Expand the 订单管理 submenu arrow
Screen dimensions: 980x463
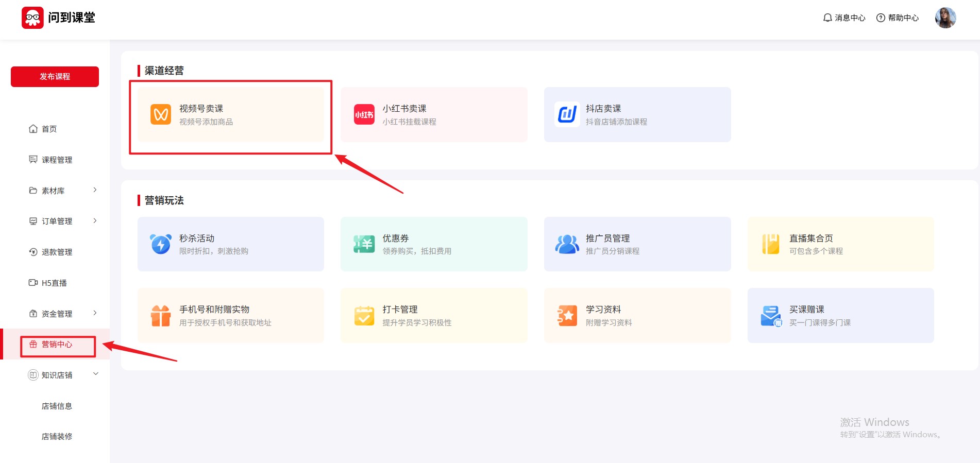click(95, 221)
